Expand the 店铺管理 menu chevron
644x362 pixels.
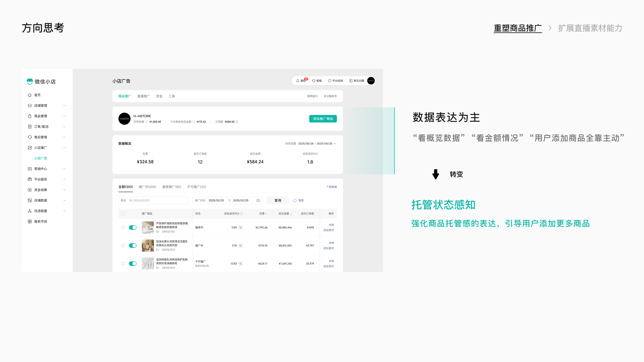coord(64,105)
